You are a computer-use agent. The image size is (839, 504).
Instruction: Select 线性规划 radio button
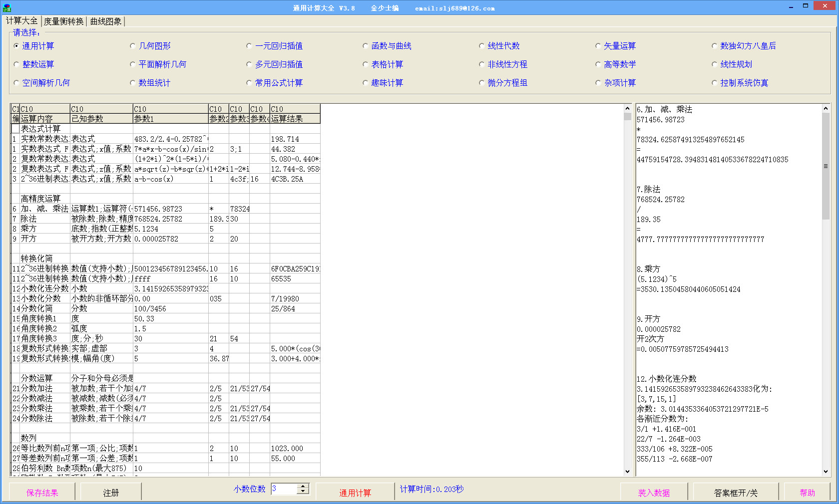[x=732, y=64]
